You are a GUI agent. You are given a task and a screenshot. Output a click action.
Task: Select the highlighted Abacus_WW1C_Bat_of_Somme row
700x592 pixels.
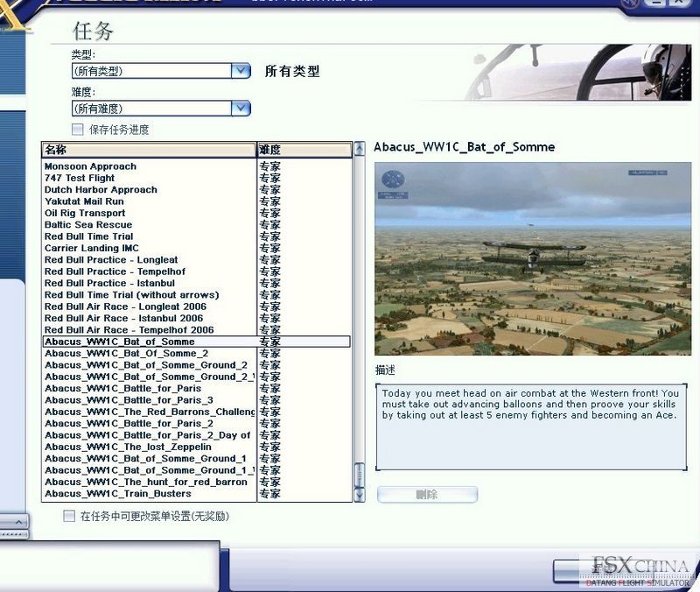(196, 342)
